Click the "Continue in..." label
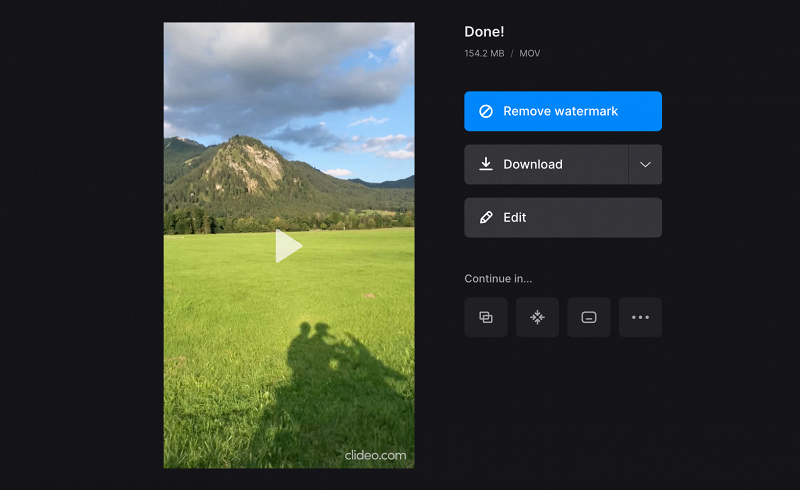 (498, 279)
